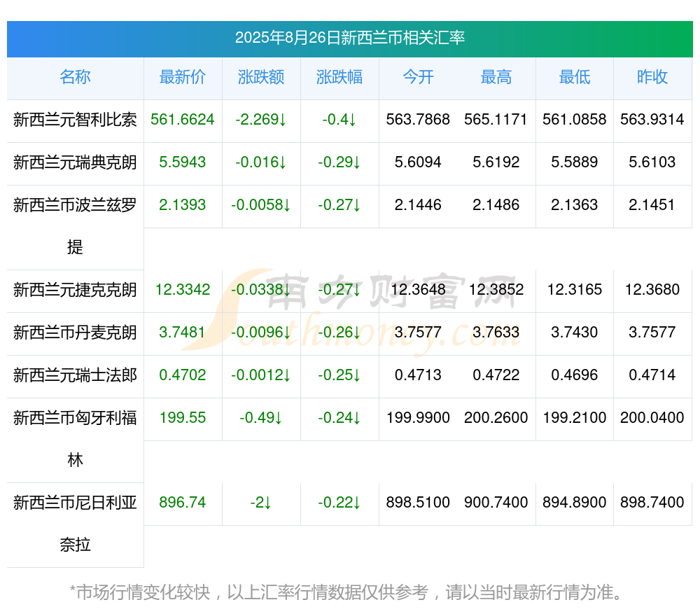Image resolution: width=700 pixels, height=614 pixels.
Task: Click change amount -0.016↓
Action: tap(261, 162)
